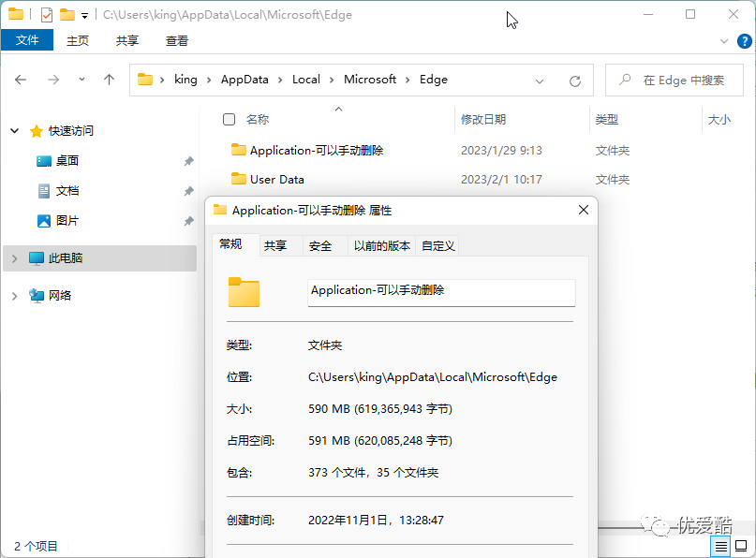Toggle the select all checkbox
The height and width of the screenshot is (558, 756).
pyautogui.click(x=229, y=119)
